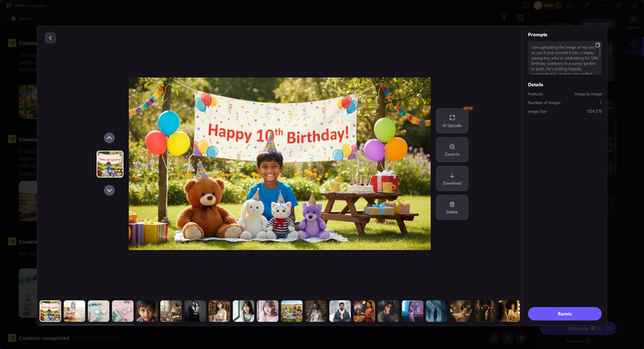This screenshot has height=349, width=644.
Task: Click the dimmed Generate button
Action: coord(578,328)
